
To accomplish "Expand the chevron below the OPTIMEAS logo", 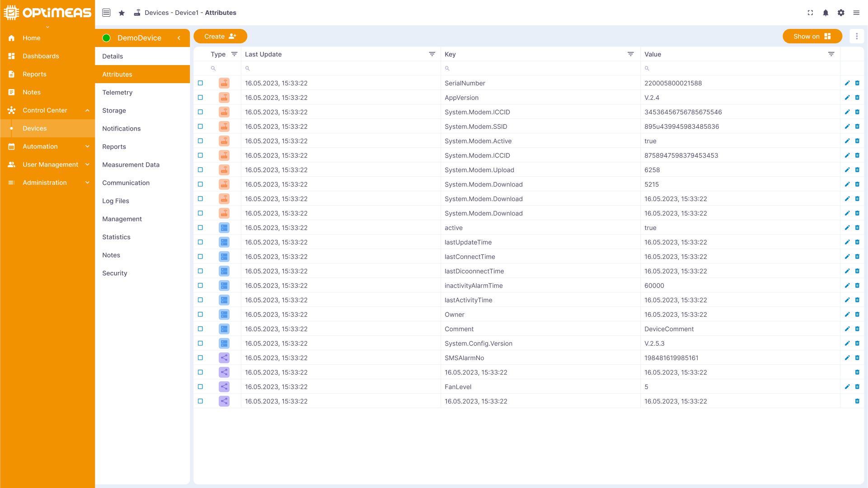I will pyautogui.click(x=47, y=27).
